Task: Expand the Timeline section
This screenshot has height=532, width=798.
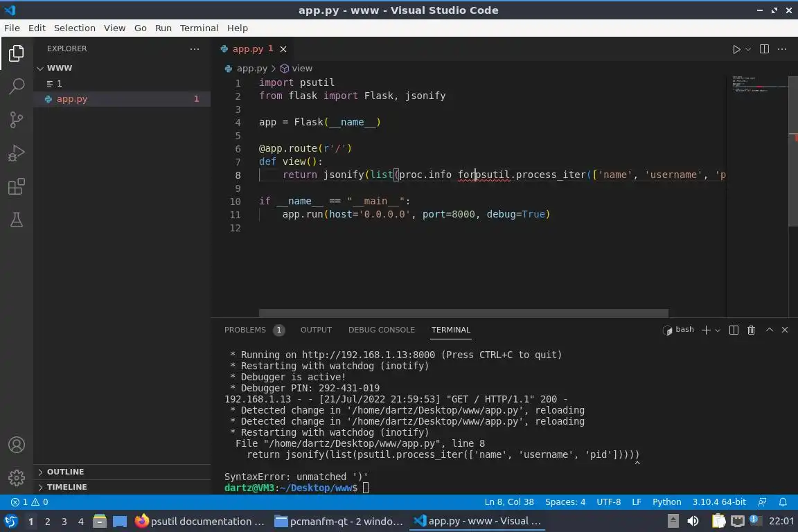Action: (122, 487)
